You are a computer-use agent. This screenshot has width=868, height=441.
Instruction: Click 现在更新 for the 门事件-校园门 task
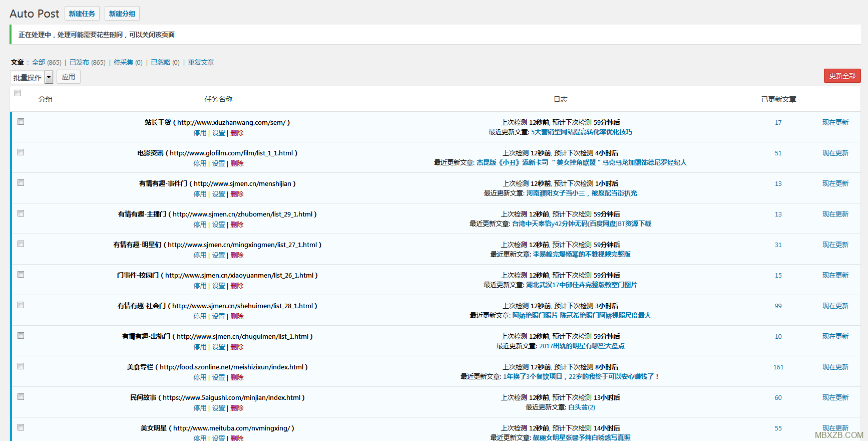[x=835, y=275]
